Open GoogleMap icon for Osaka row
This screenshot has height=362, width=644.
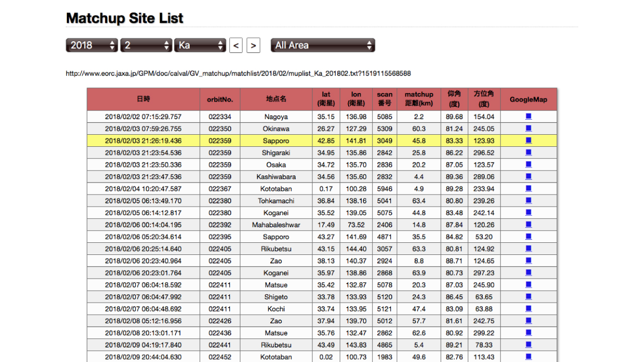pyautogui.click(x=528, y=164)
